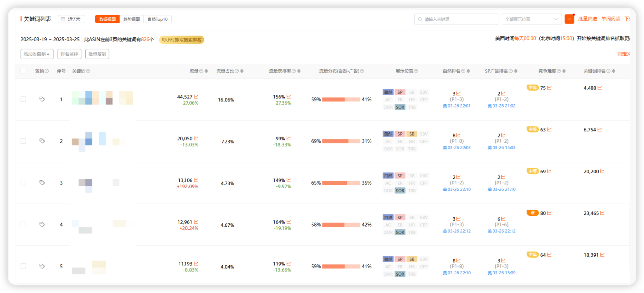The width and height of the screenshot is (644, 293).
Task: Open trend icon beside acquisition rate 164%
Action: (289, 222)
